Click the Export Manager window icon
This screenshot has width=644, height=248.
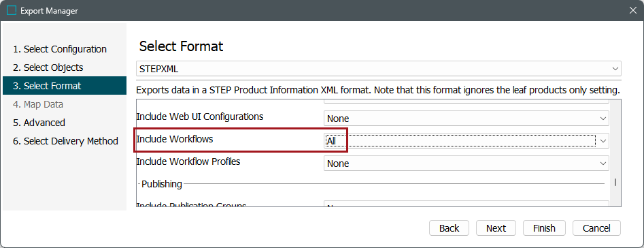click(x=12, y=11)
